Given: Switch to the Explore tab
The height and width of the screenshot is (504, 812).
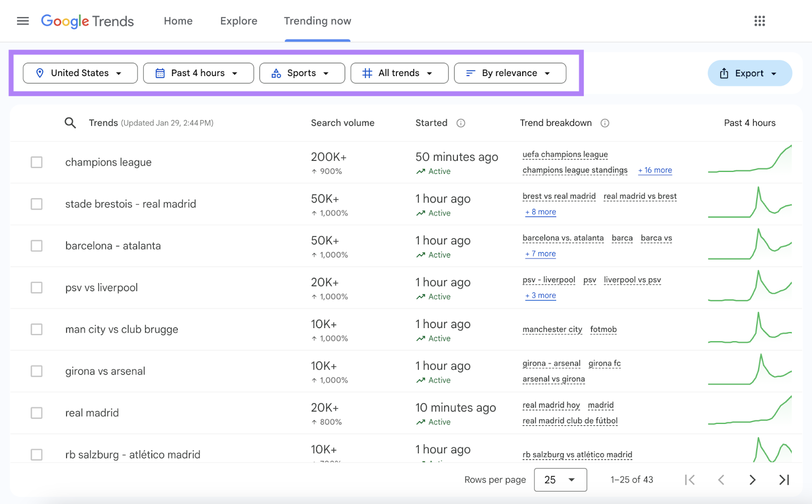Looking at the screenshot, I should (239, 21).
